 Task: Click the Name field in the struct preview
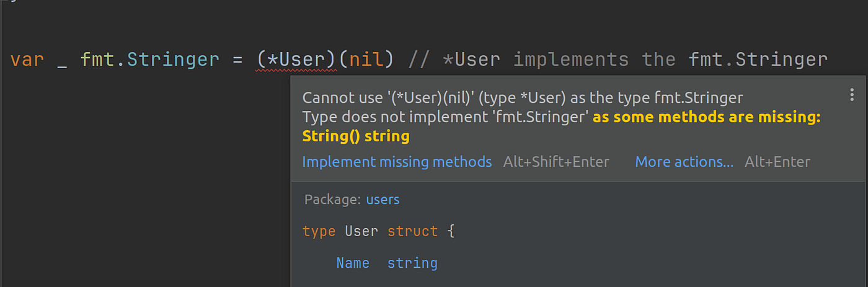pos(353,263)
